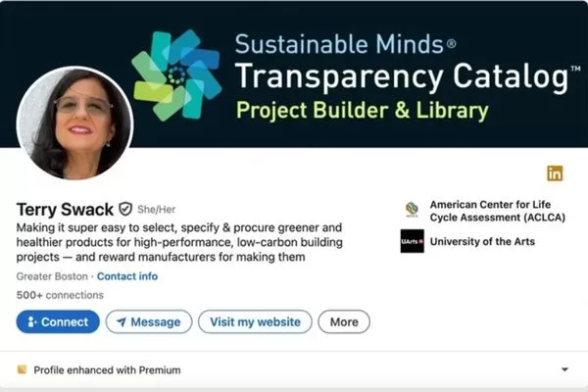Viewport: 588px width, 392px height.
Task: Click the Terry Swack profile name
Action: click(x=64, y=209)
